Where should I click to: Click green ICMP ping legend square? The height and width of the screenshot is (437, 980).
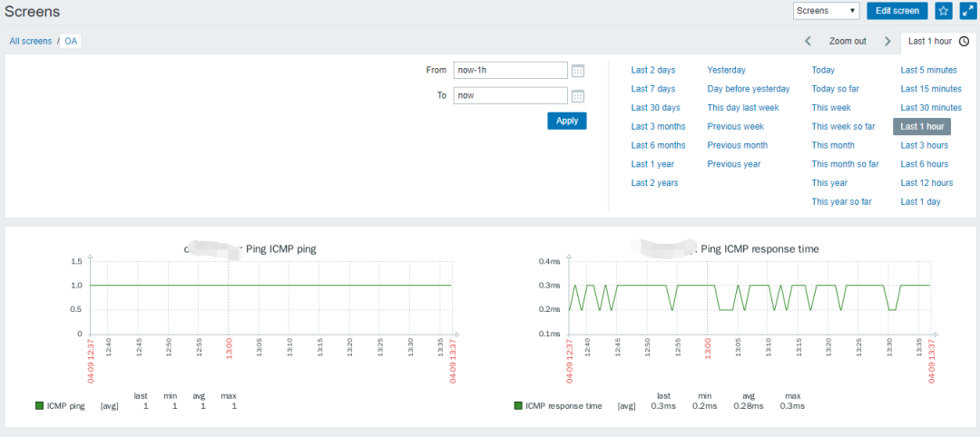point(39,406)
